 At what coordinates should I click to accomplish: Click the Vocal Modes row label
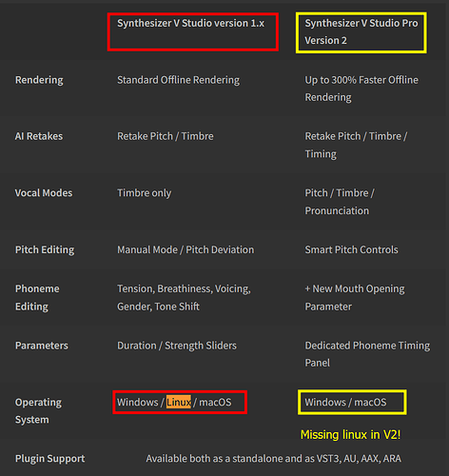pos(44,193)
